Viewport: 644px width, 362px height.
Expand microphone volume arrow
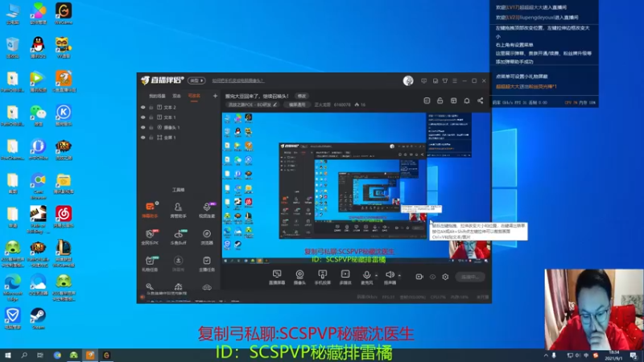coord(376,276)
